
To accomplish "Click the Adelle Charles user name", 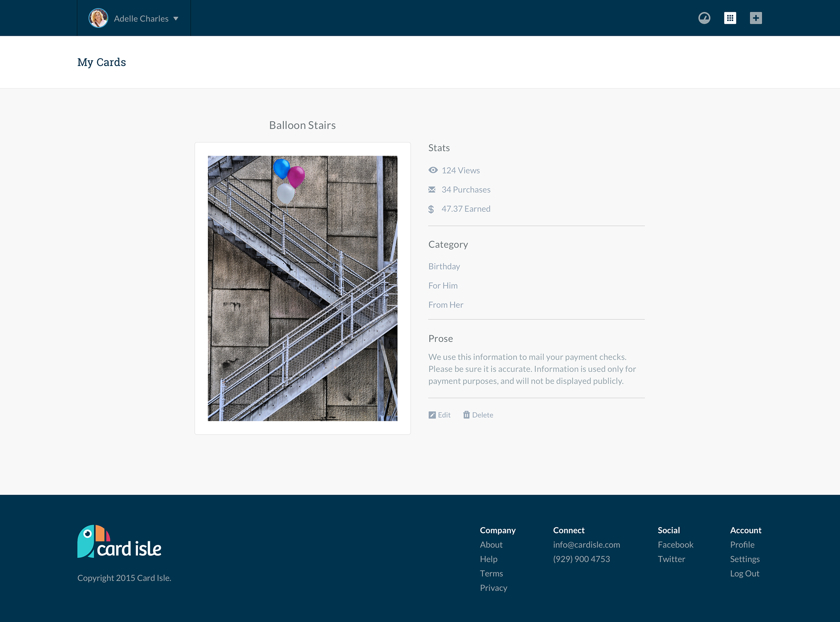I will (141, 19).
